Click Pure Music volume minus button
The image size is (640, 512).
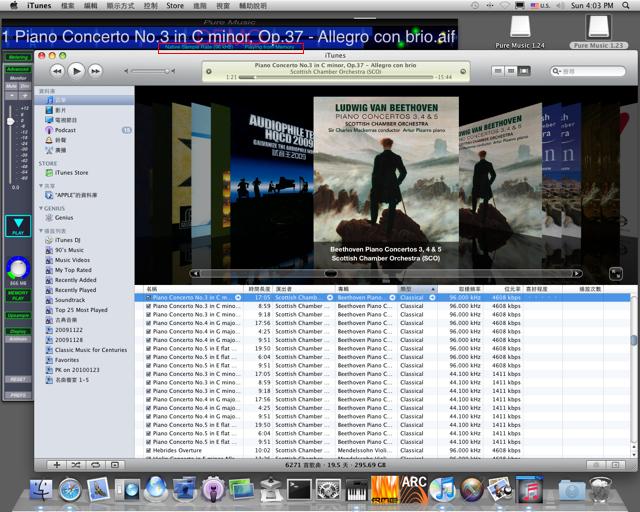click(11, 96)
